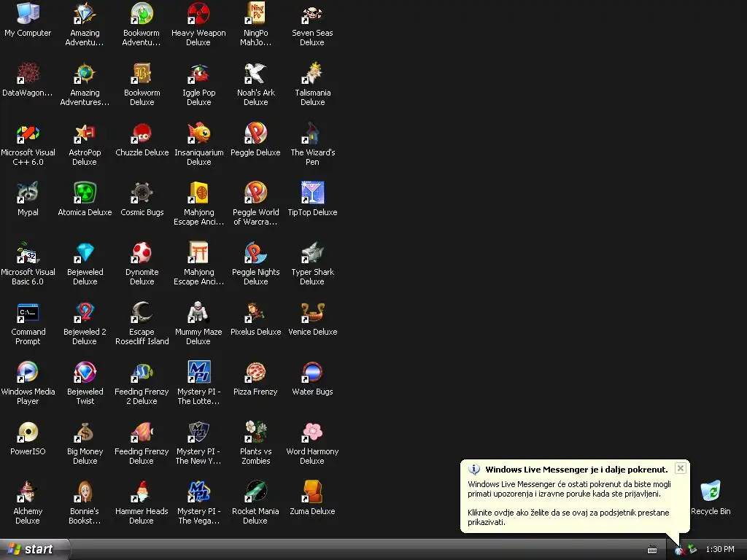Launch Bejeweled 2 Deluxe
This screenshot has width=747, height=560.
coord(85,312)
